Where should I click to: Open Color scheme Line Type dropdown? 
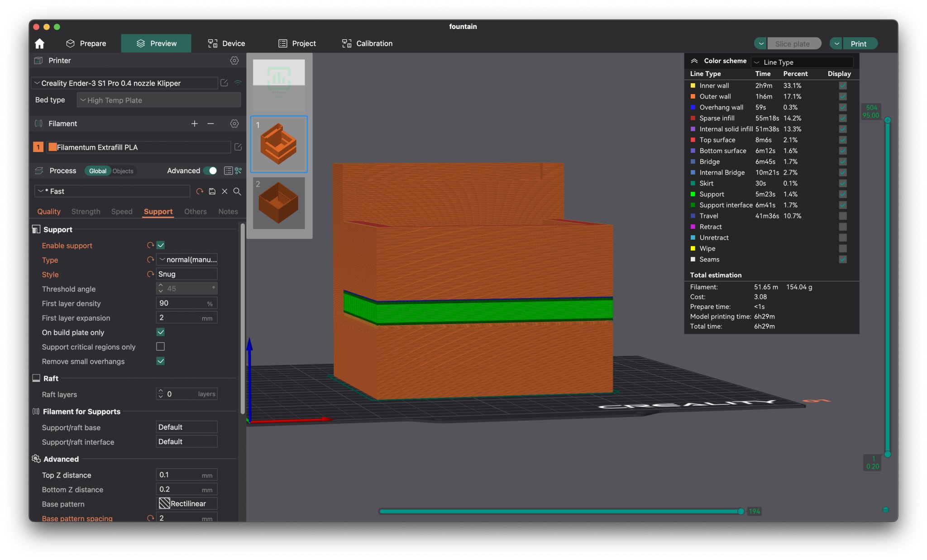point(802,62)
